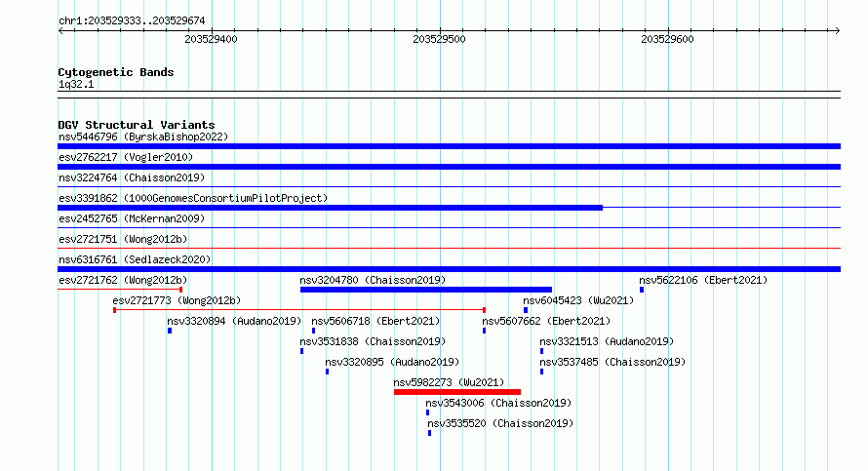This screenshot has height=471, width=868.
Task: Click the small blue marker under nsv3320894
Action: point(170,331)
